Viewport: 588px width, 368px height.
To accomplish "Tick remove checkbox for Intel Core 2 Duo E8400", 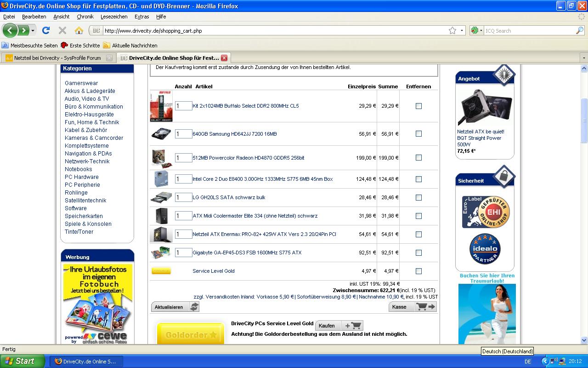I will pyautogui.click(x=418, y=179).
